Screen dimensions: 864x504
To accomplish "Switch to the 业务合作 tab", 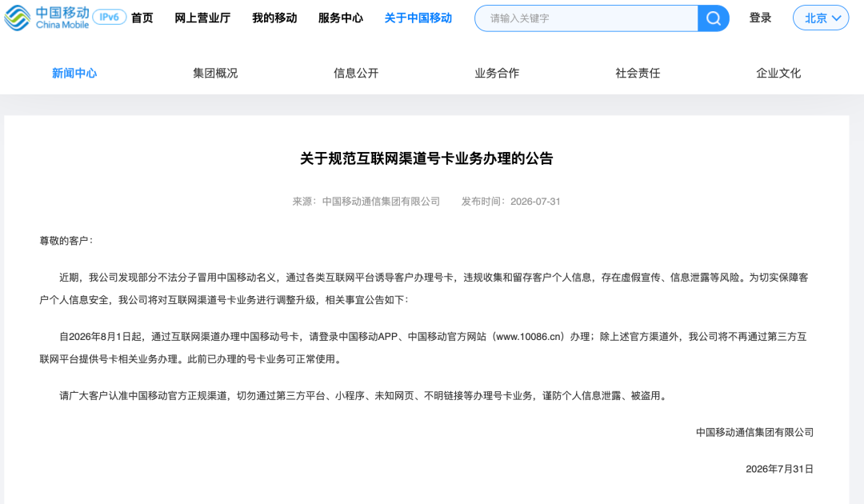I will (x=497, y=74).
